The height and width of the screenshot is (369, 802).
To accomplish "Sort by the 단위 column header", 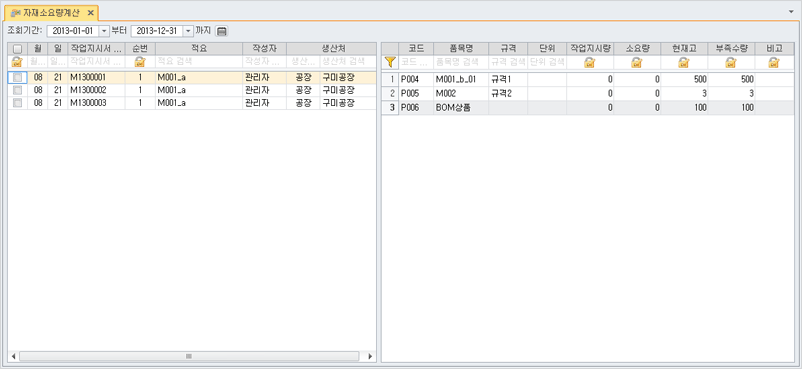I will 546,49.
